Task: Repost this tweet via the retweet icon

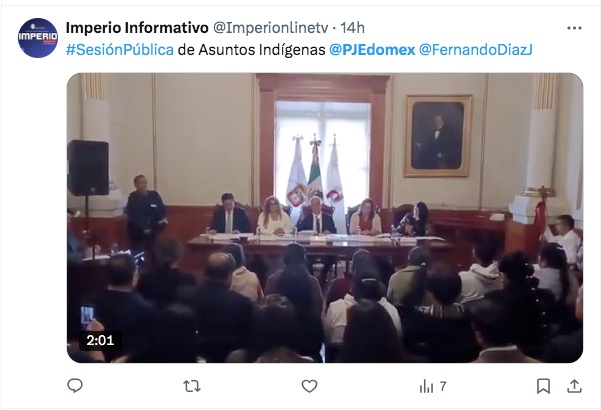Action: pos(192,386)
